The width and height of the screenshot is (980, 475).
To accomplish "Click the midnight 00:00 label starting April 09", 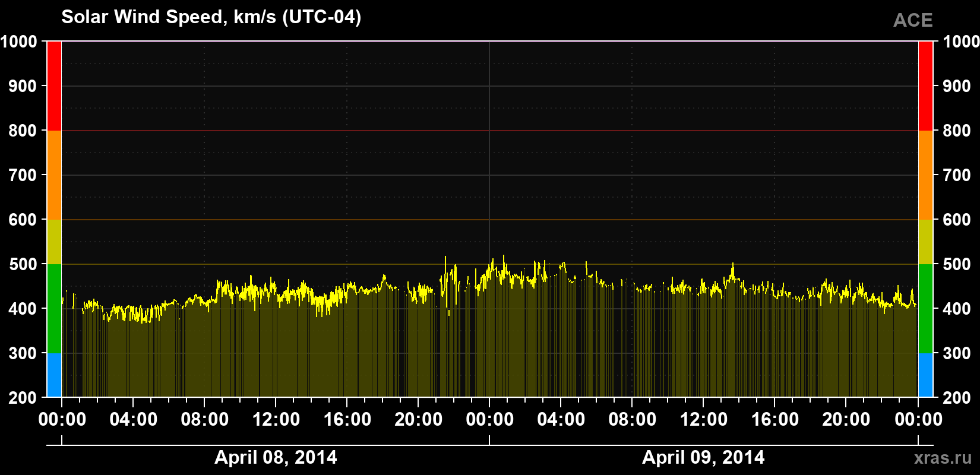I will tap(489, 420).
